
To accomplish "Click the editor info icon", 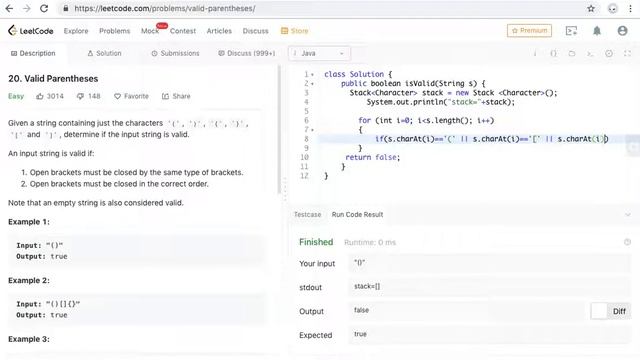I will [535, 53].
